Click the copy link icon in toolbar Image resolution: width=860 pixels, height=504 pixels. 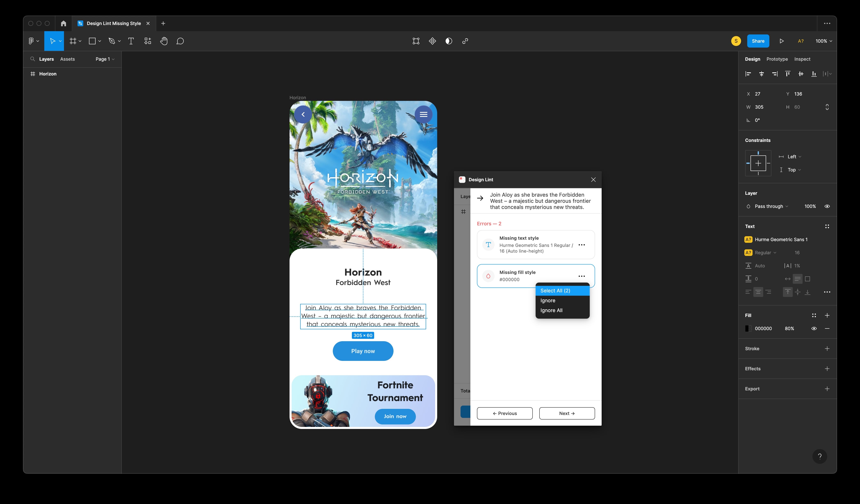click(x=465, y=41)
